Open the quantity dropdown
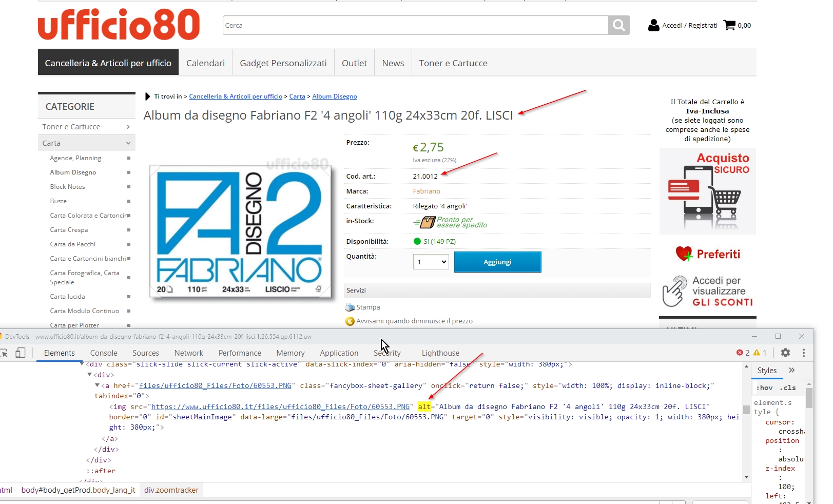The width and height of the screenshot is (833, 504). tap(431, 262)
